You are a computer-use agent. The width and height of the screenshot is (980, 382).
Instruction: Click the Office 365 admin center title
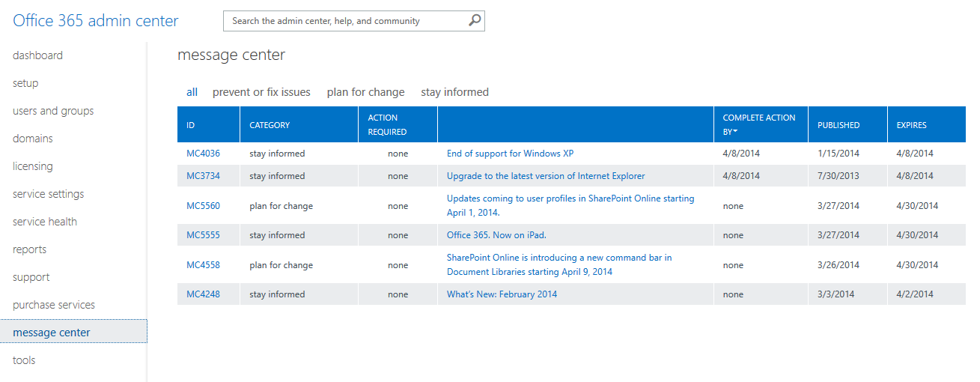96,21
